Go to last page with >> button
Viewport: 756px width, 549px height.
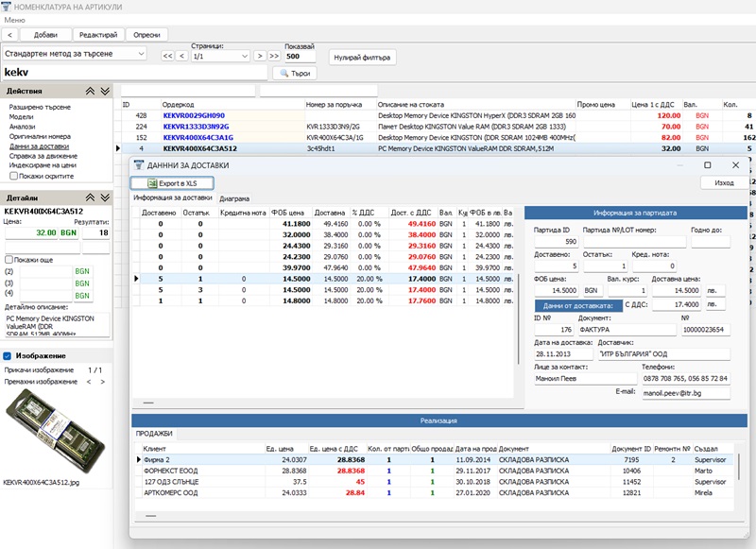[274, 56]
